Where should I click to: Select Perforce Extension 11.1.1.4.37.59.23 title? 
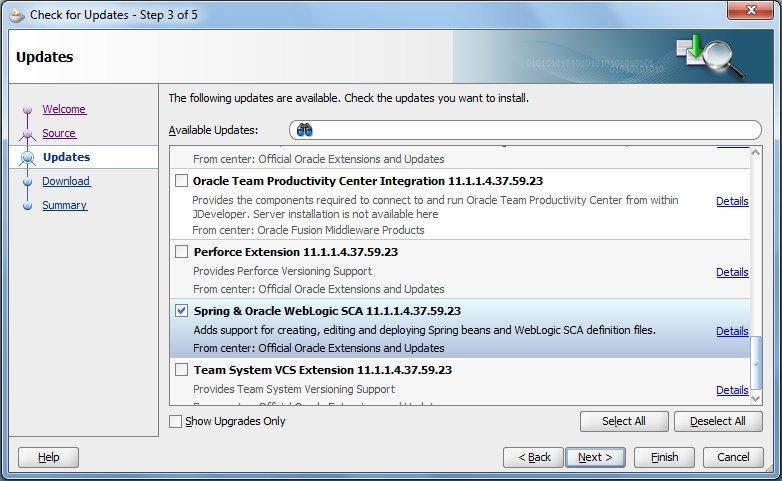(x=296, y=252)
